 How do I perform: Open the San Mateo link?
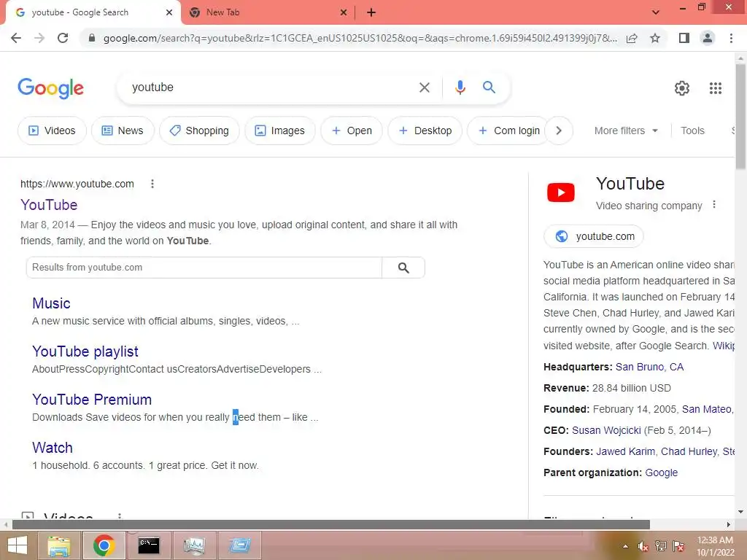click(x=706, y=410)
